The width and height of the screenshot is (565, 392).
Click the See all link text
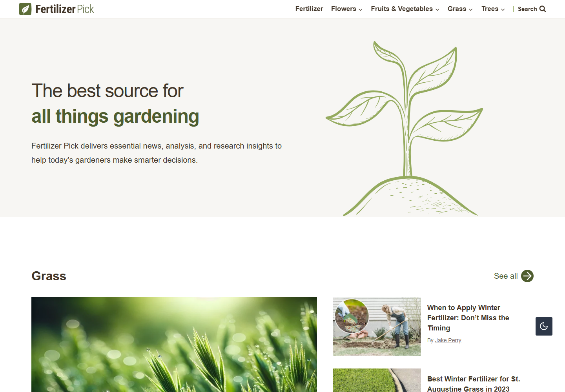click(x=506, y=276)
